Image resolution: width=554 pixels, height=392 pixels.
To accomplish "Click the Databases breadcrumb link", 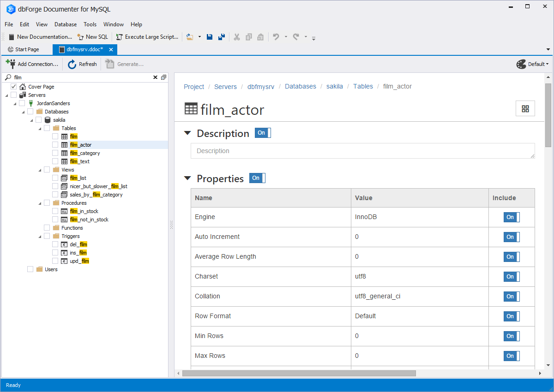I will click(301, 86).
